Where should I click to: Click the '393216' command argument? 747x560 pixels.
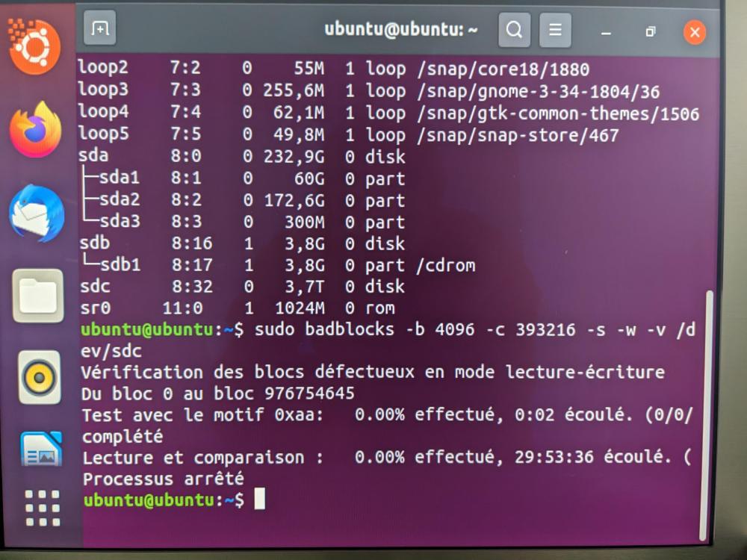coord(545,330)
